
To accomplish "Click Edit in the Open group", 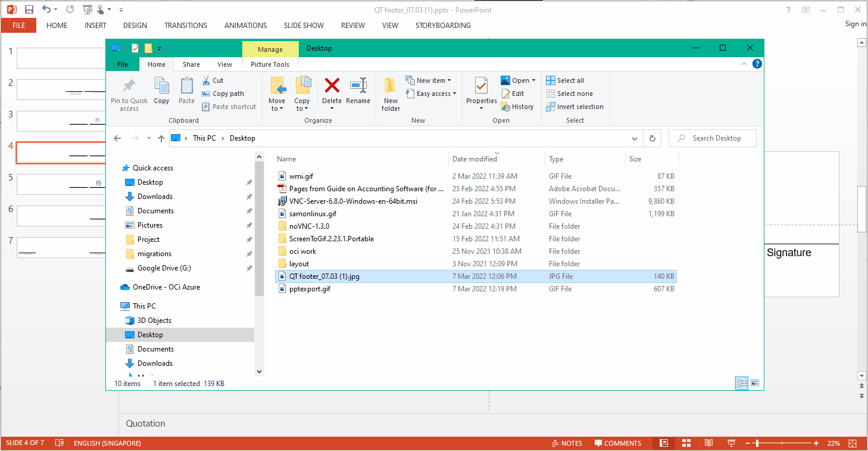I will [513, 94].
